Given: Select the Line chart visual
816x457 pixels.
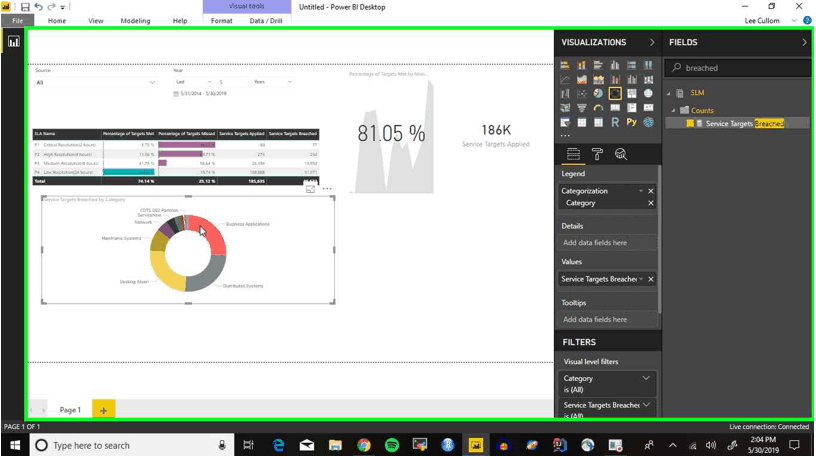Looking at the screenshot, I should [x=565, y=80].
